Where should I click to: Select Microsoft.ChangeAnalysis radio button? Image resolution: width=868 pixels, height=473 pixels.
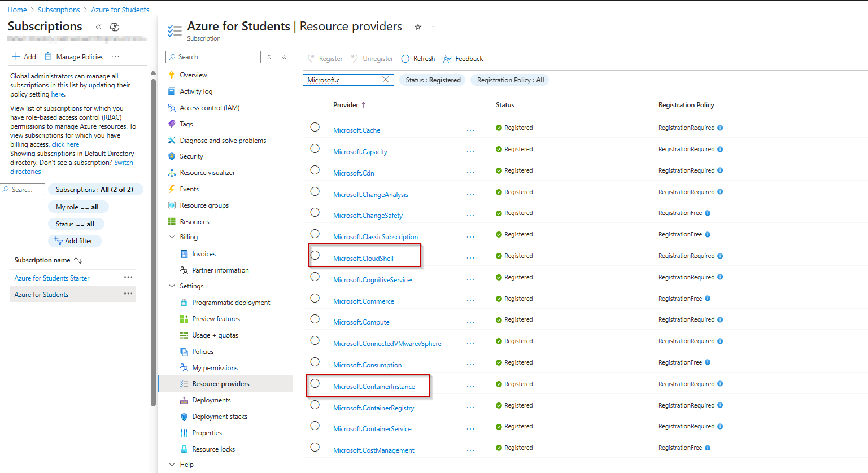(315, 191)
